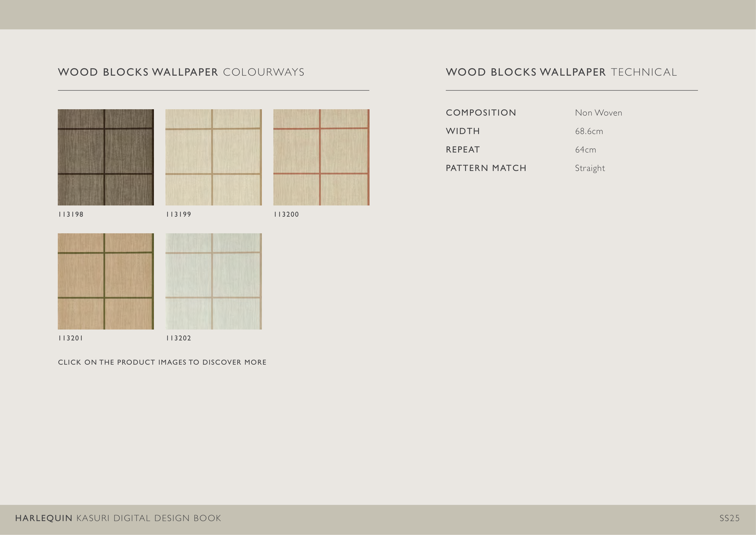Click the 113200 product code label
The width and height of the screenshot is (756, 535).
(x=286, y=215)
